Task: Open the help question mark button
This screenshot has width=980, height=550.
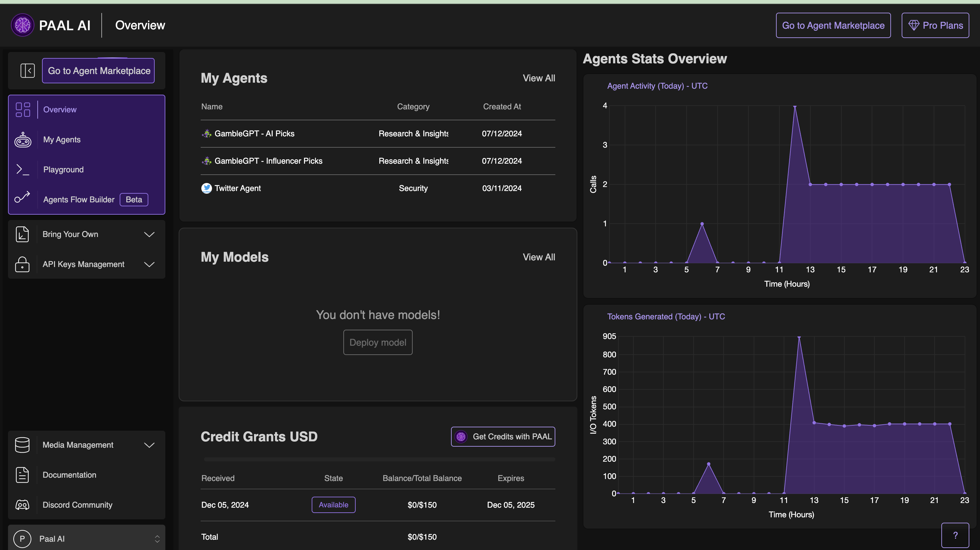Action: pos(955,535)
